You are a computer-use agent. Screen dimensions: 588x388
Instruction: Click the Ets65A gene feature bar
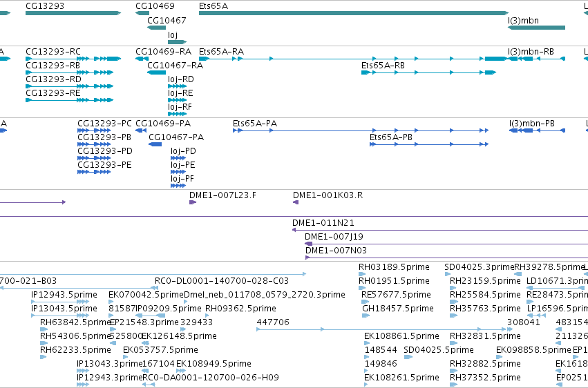[x=354, y=13]
